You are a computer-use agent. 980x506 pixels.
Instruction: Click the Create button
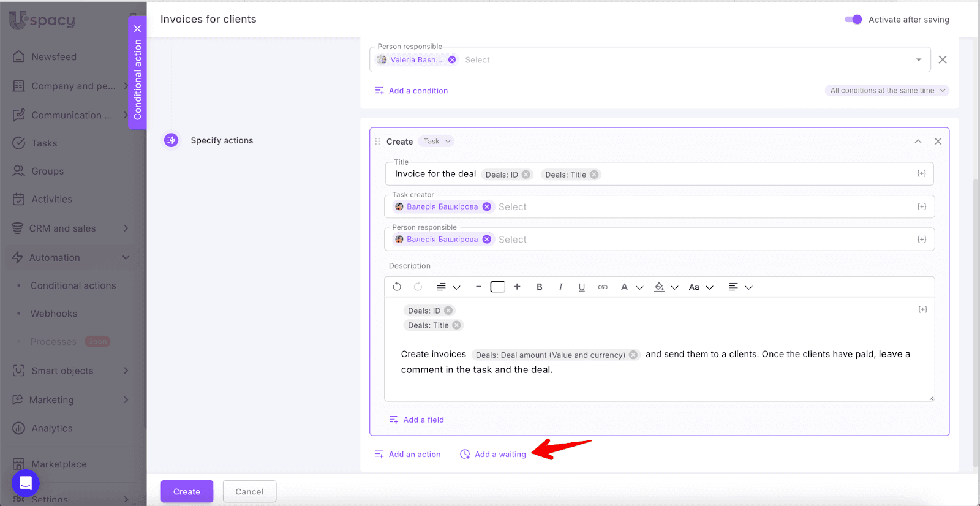click(187, 491)
